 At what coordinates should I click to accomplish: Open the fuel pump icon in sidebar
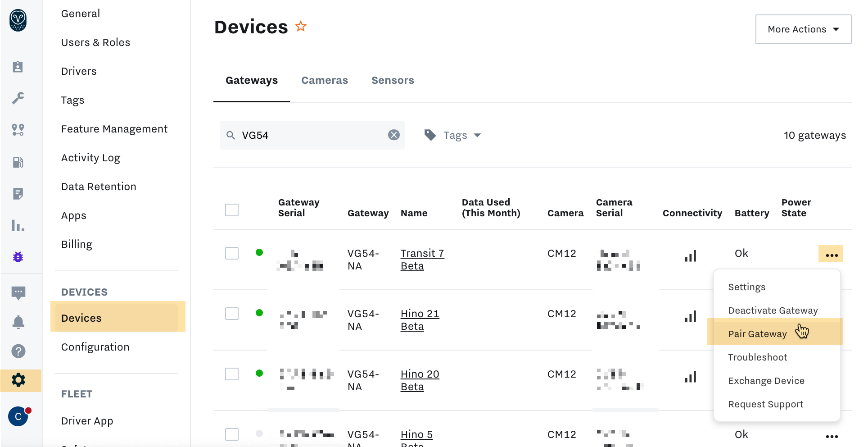[x=18, y=162]
